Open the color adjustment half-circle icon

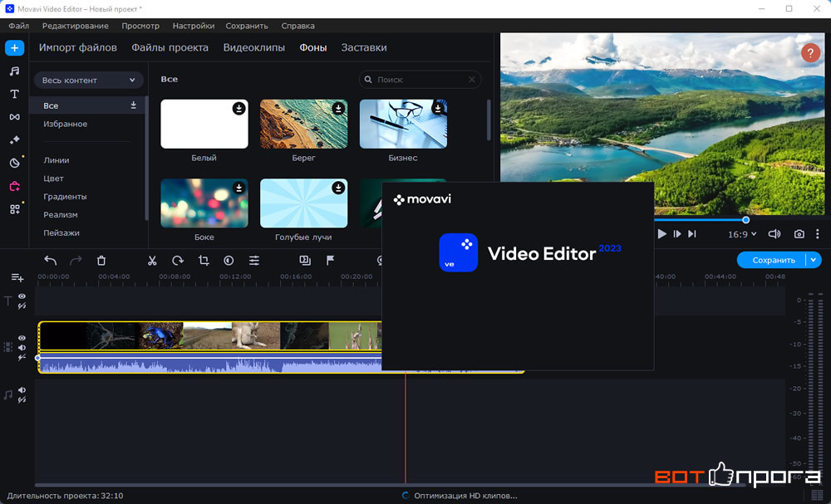[x=229, y=261]
